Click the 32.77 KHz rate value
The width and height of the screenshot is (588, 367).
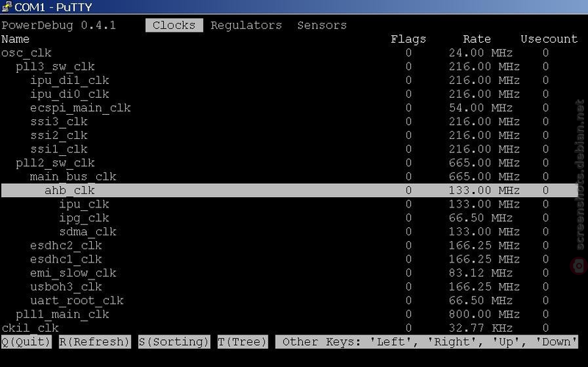coord(481,328)
